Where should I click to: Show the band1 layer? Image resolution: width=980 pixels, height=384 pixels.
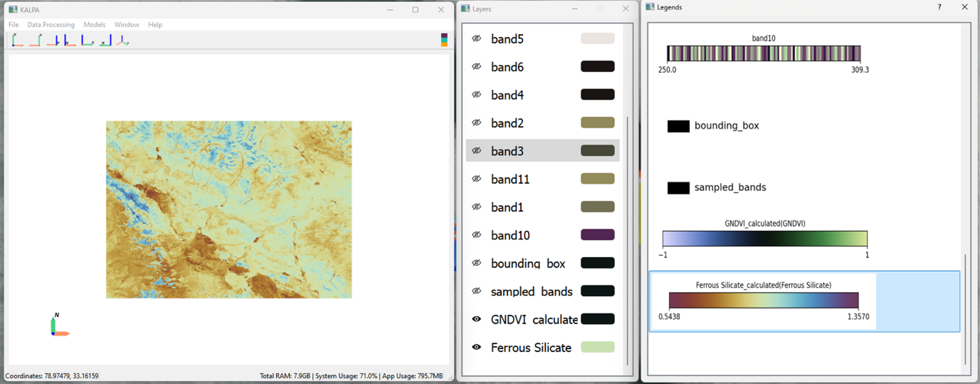coord(476,207)
